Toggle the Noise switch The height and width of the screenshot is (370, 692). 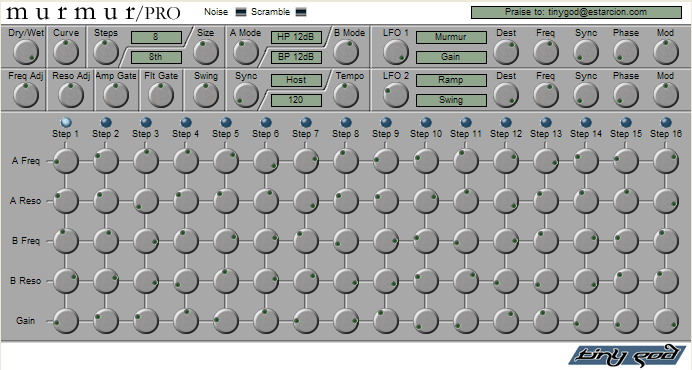(x=241, y=12)
